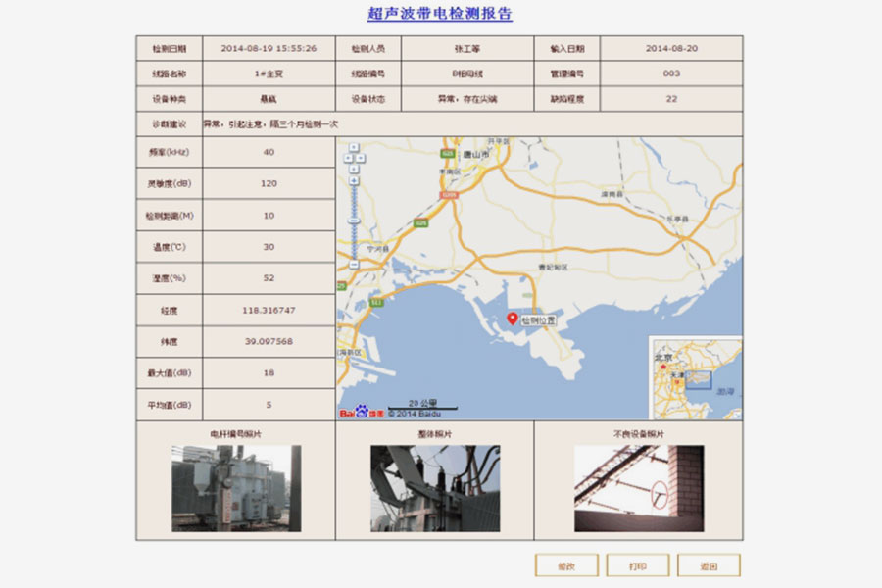The width and height of the screenshot is (882, 588).
Task: Click the map pan right arrow
Action: [361, 155]
